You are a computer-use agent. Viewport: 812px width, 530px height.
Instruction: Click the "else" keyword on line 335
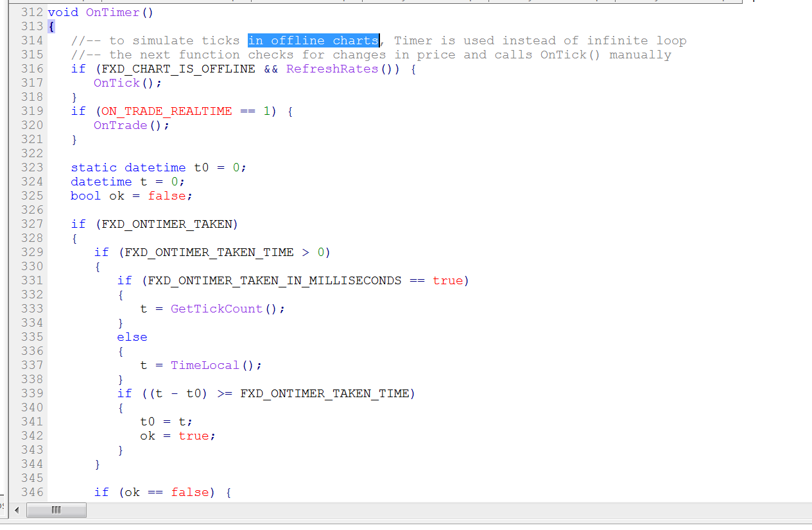[132, 337]
